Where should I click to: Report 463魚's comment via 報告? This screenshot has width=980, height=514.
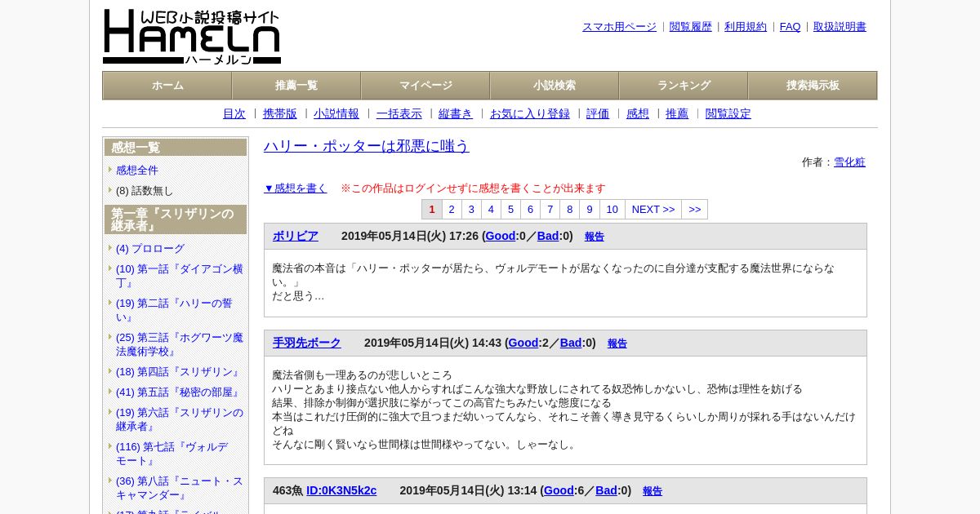tap(653, 492)
